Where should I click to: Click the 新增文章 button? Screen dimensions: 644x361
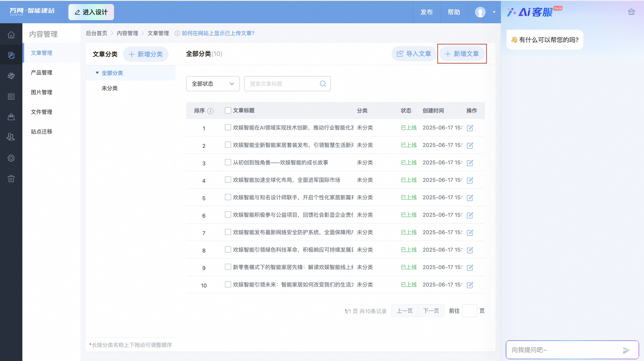462,53
